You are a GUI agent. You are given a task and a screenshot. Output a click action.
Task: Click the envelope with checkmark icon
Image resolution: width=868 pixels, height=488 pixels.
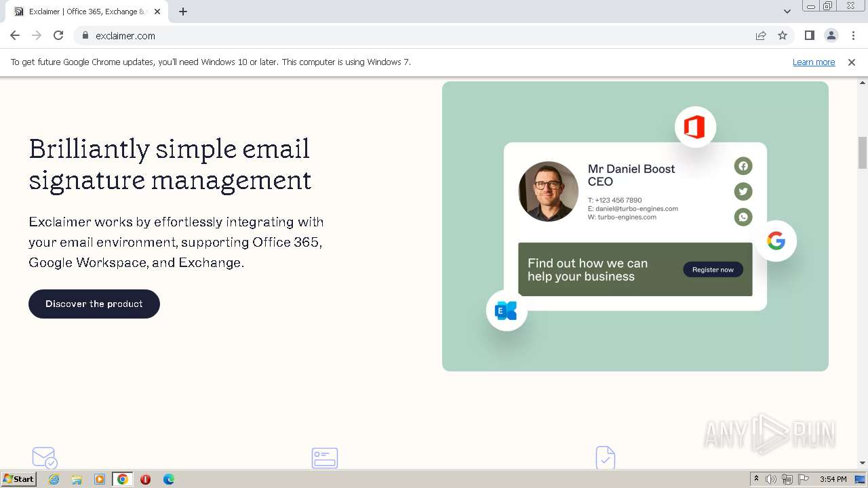45,457
